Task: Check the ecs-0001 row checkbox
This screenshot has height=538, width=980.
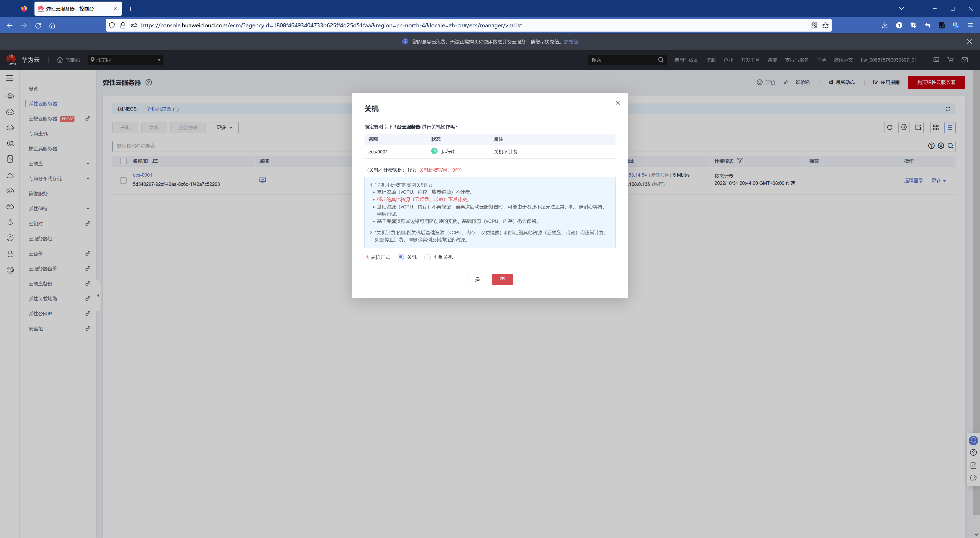Action: point(123,180)
